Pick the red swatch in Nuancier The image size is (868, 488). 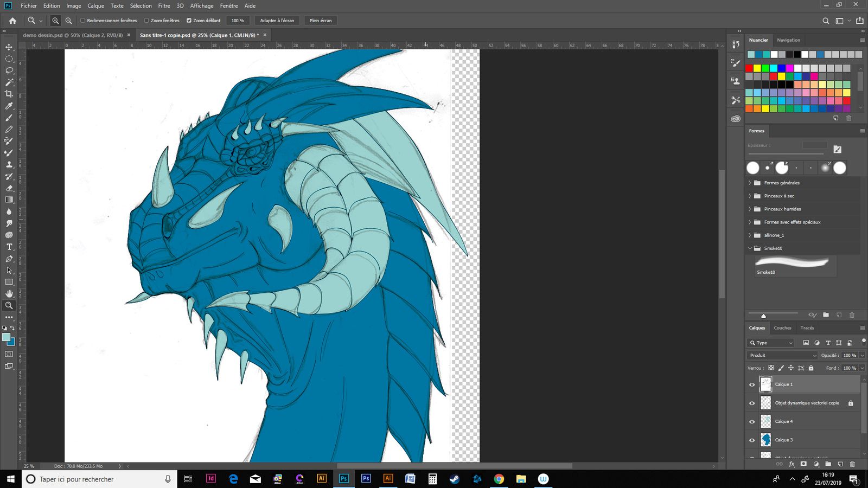749,68
